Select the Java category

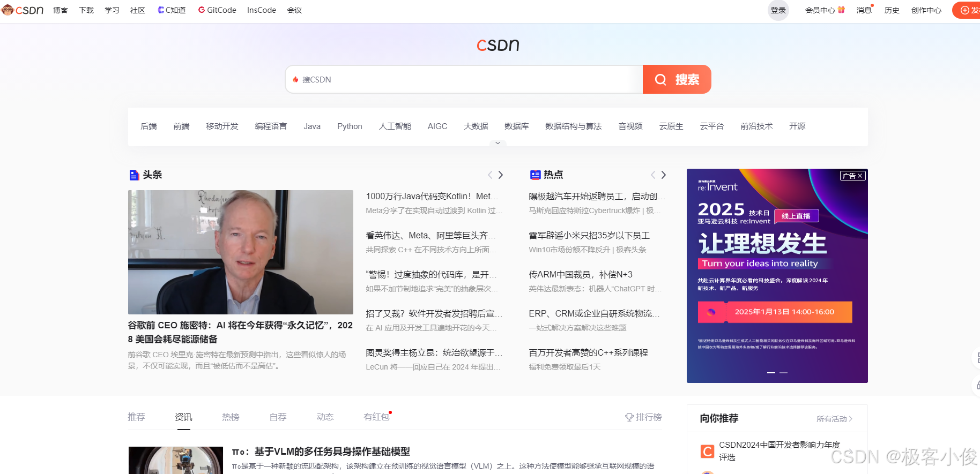(x=312, y=126)
